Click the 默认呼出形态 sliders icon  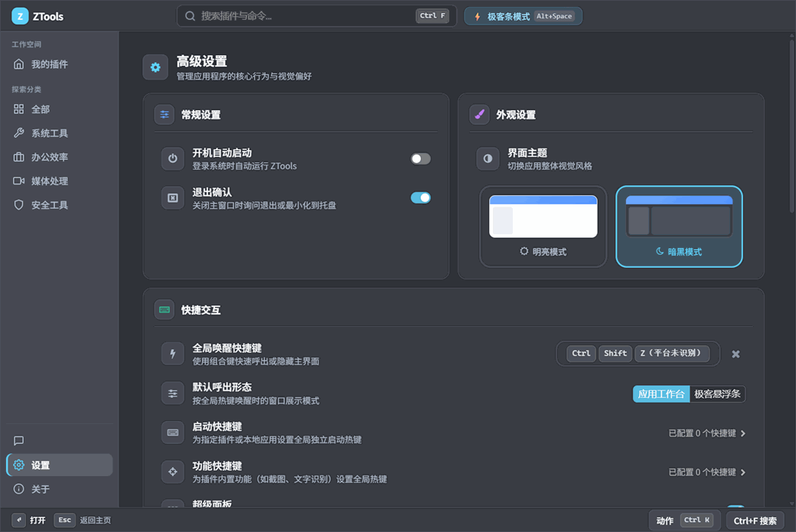[173, 393]
